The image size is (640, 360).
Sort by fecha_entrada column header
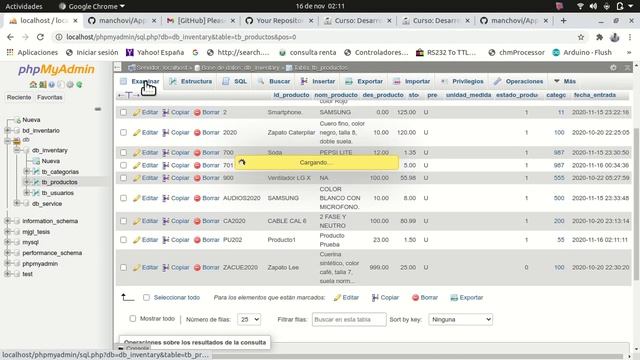[x=595, y=95]
